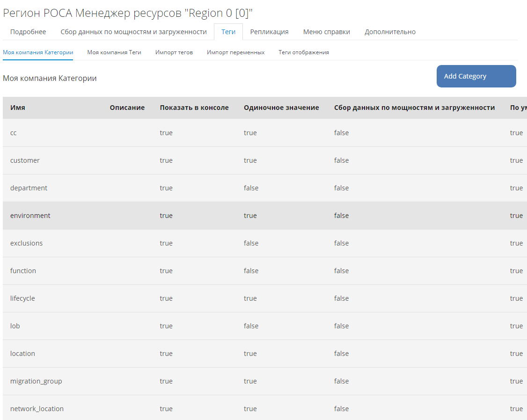This screenshot has width=527, height=420.
Task: Choose the network_location category row
Action: [x=37, y=409]
